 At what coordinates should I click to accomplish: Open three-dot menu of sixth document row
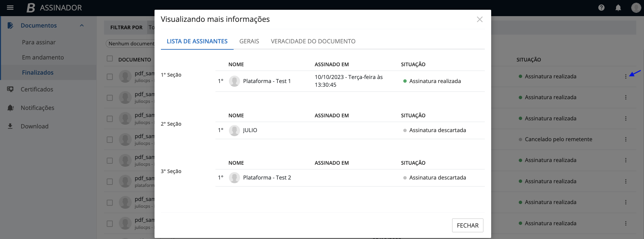coord(626,182)
